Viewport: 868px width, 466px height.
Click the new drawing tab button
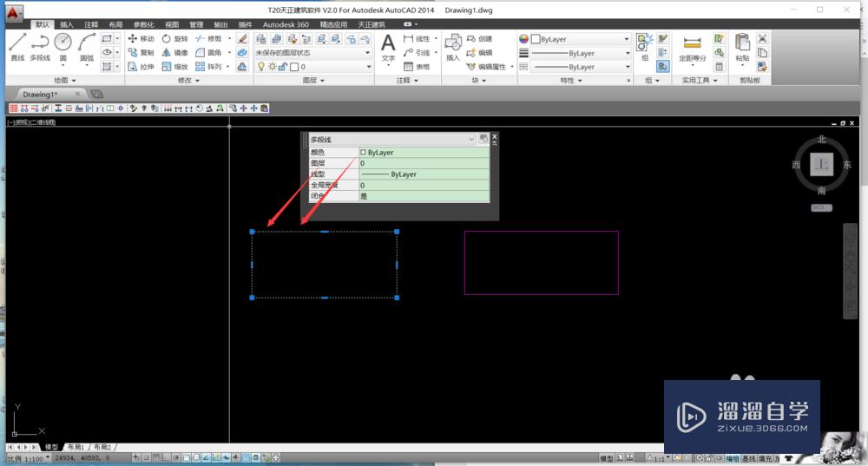96,94
